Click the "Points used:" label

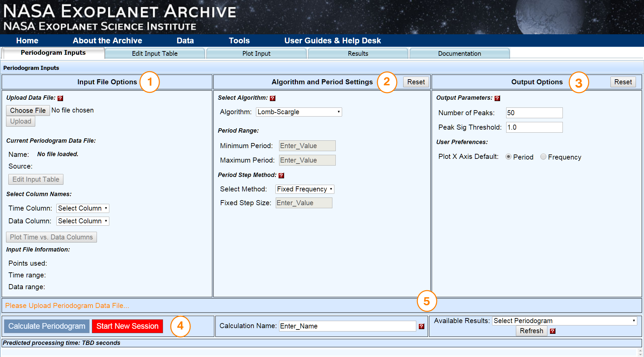pyautogui.click(x=28, y=263)
